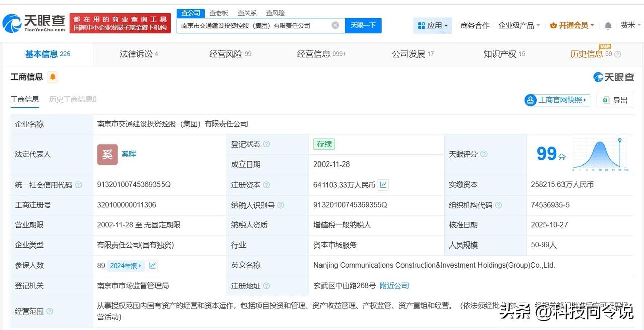Open the 商务合作 link
Screen dimensions: 644x330
(475, 25)
